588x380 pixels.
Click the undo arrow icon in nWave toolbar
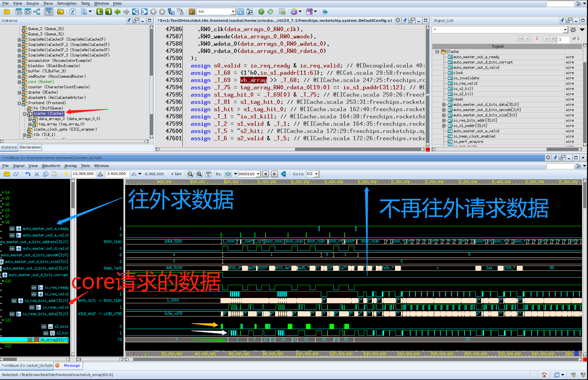pyautogui.click(x=28, y=174)
